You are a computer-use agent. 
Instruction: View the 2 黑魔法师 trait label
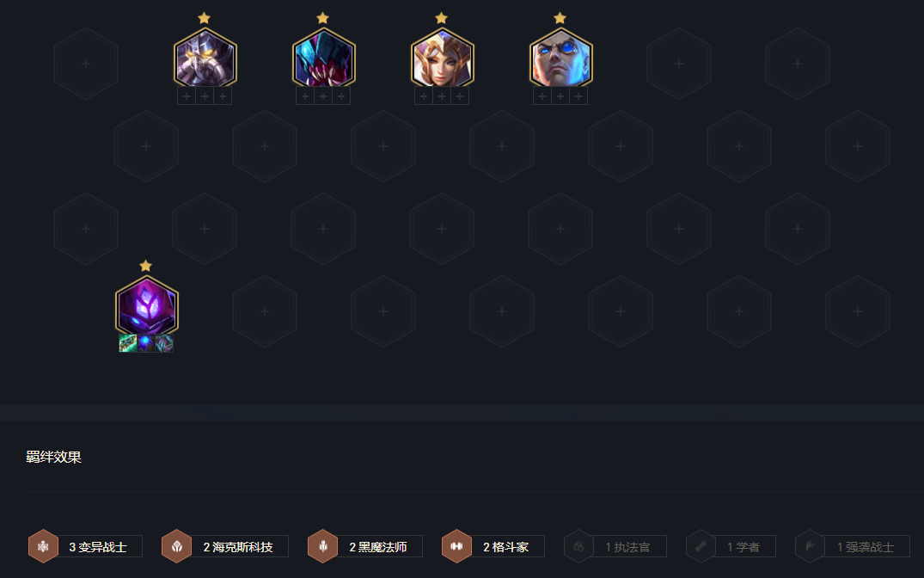click(x=378, y=547)
